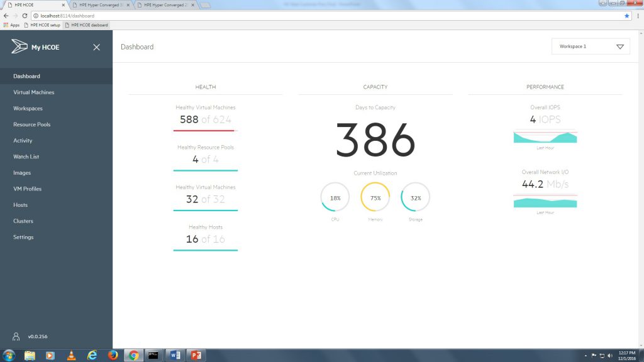Open the Apps bookmarks shortcut
644x362 pixels.
coord(11,25)
